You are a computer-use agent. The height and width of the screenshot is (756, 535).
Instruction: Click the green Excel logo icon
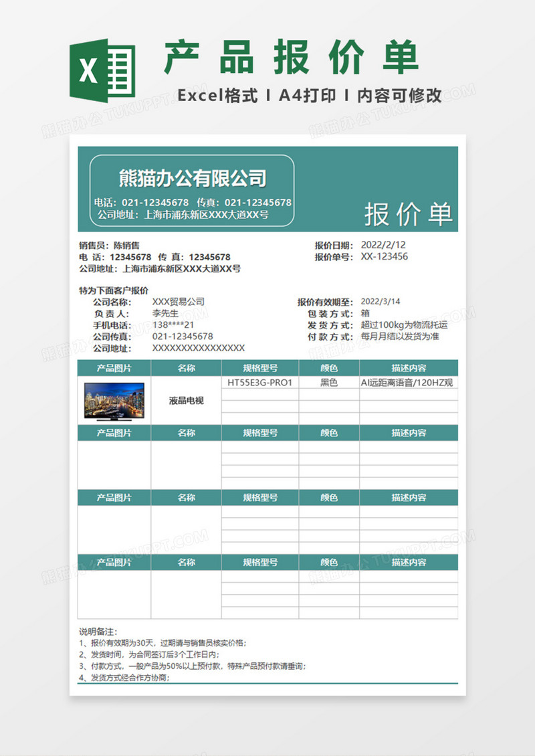[102, 71]
